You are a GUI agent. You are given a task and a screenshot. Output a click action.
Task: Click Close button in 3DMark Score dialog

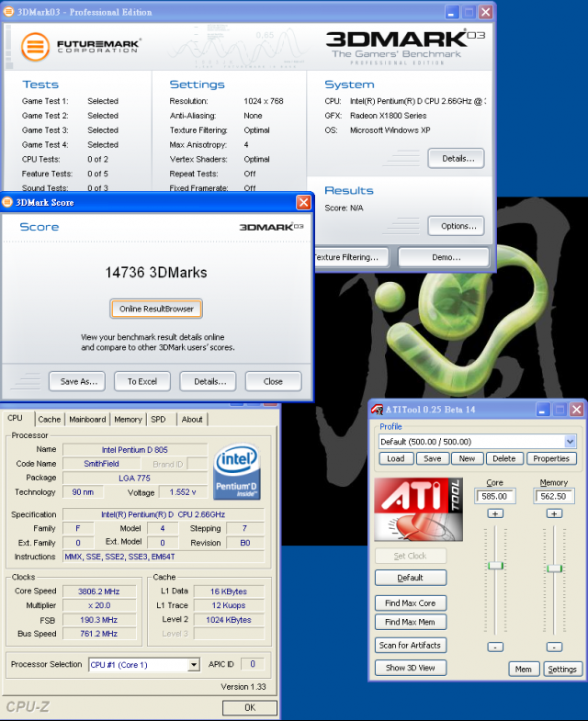tap(273, 381)
